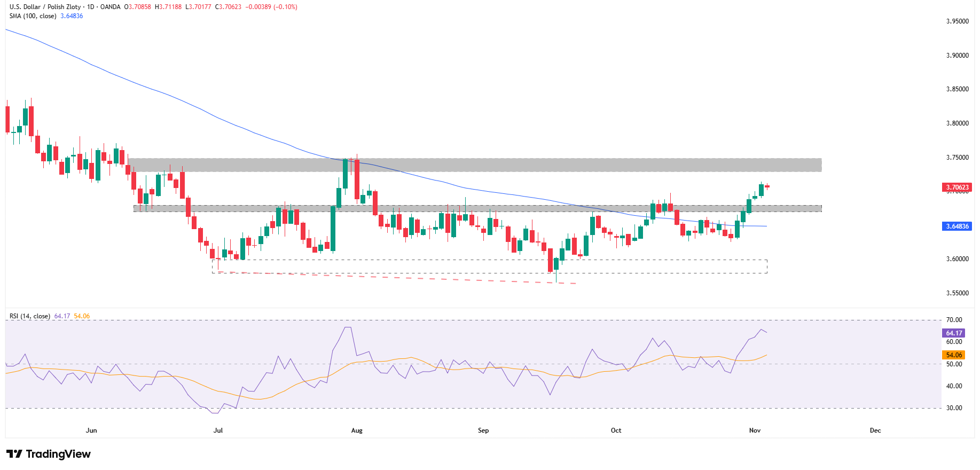Click the Dec label on time axis

pyautogui.click(x=875, y=430)
